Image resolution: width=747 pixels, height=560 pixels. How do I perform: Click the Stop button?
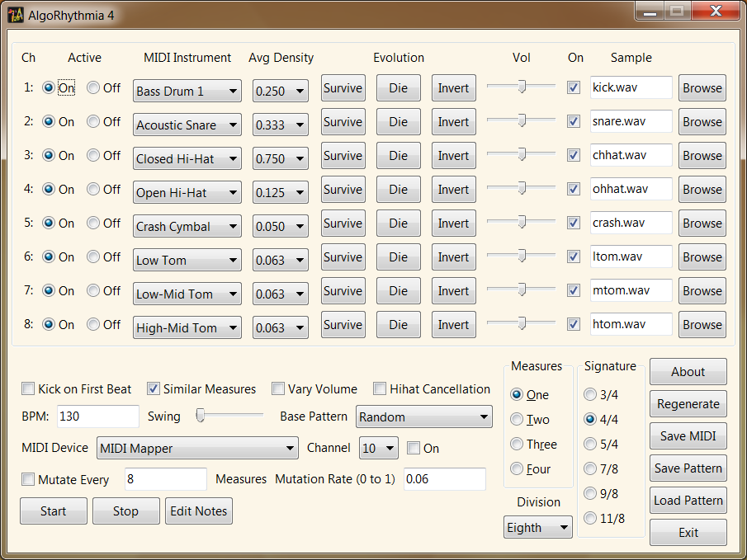click(125, 511)
